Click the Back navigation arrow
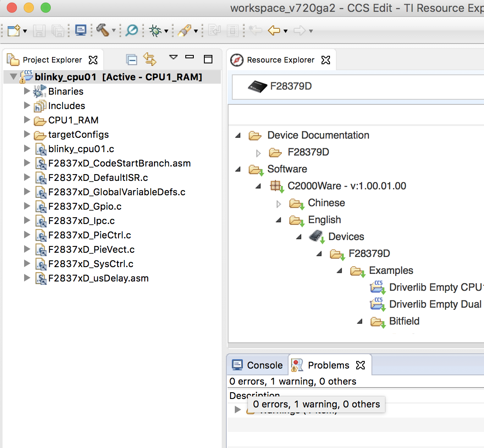 coord(274,30)
